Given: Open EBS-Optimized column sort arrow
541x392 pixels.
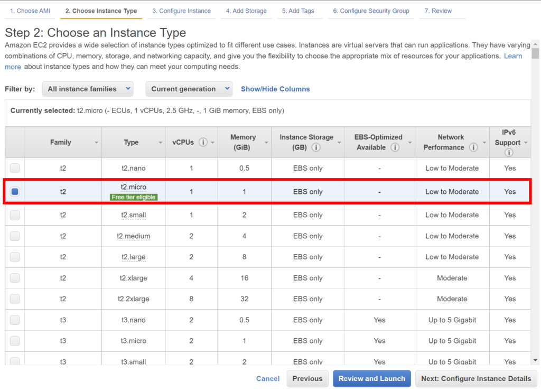Looking at the screenshot, I should tap(410, 143).
